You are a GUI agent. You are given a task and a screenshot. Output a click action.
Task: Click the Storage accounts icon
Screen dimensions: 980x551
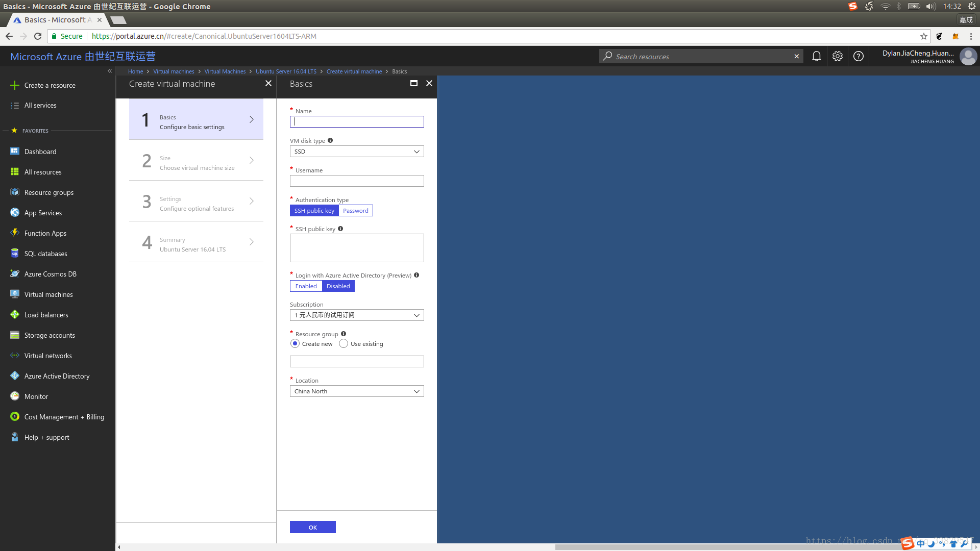point(15,335)
